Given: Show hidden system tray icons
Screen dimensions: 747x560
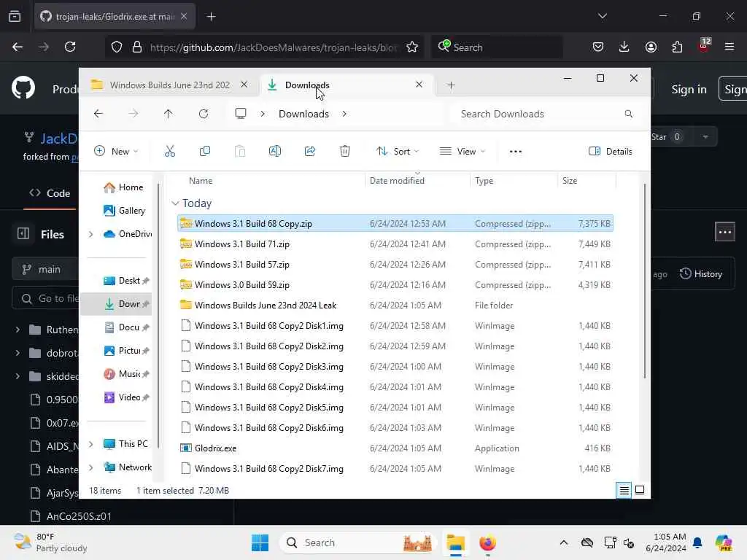Looking at the screenshot, I should (564, 542).
